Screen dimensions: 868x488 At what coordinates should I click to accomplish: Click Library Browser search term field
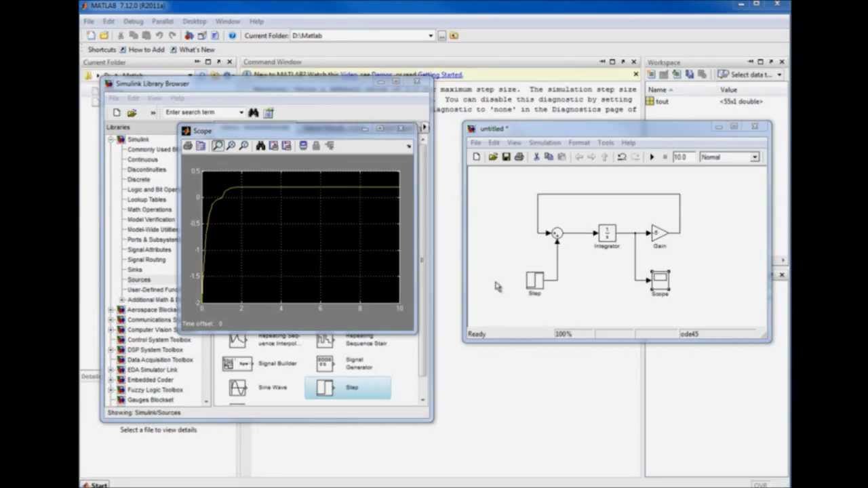201,113
